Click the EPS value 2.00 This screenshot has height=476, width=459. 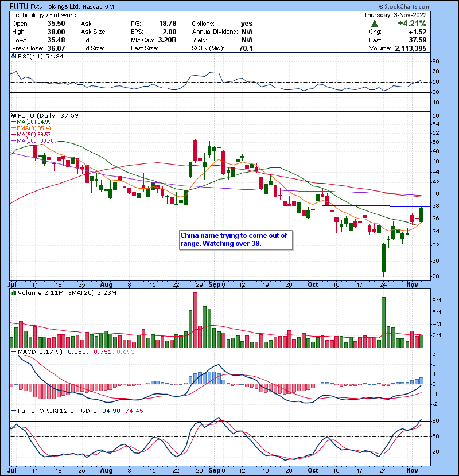(x=169, y=32)
